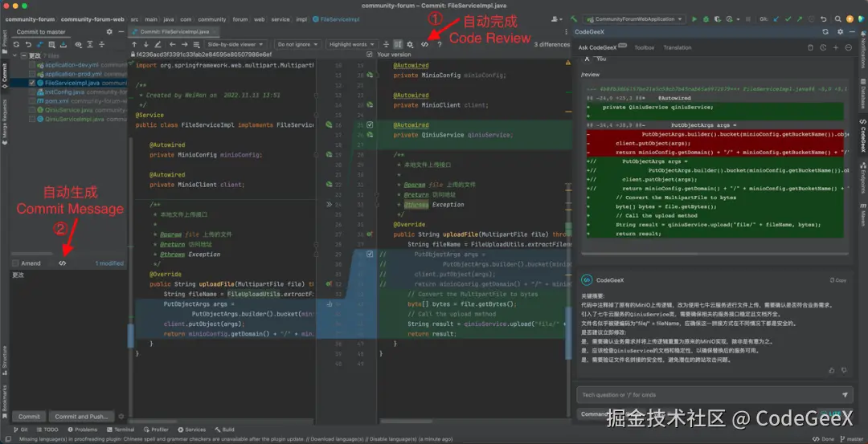
Task: Like the CodeGeeX review response thumbs up
Action: pos(832,370)
